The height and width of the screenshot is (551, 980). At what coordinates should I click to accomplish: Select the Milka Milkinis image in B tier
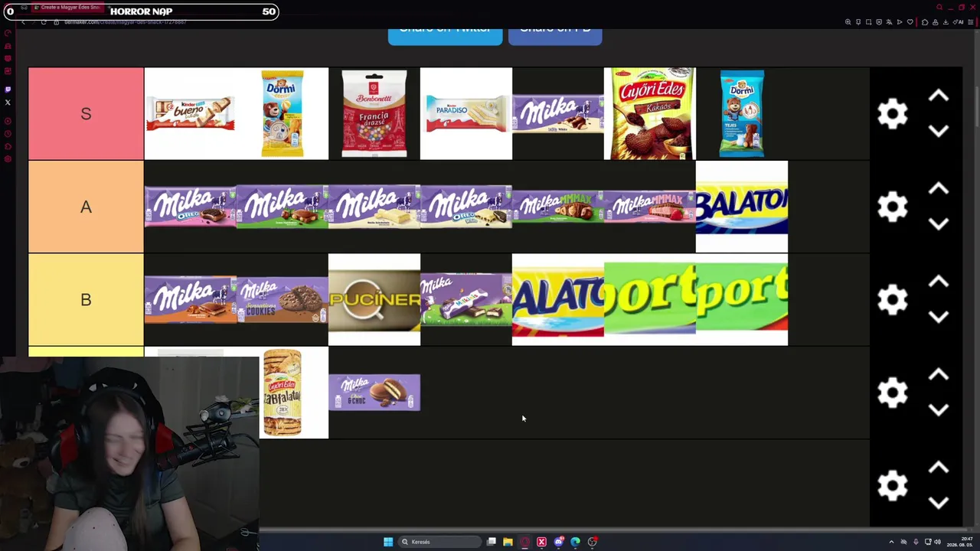pos(466,299)
